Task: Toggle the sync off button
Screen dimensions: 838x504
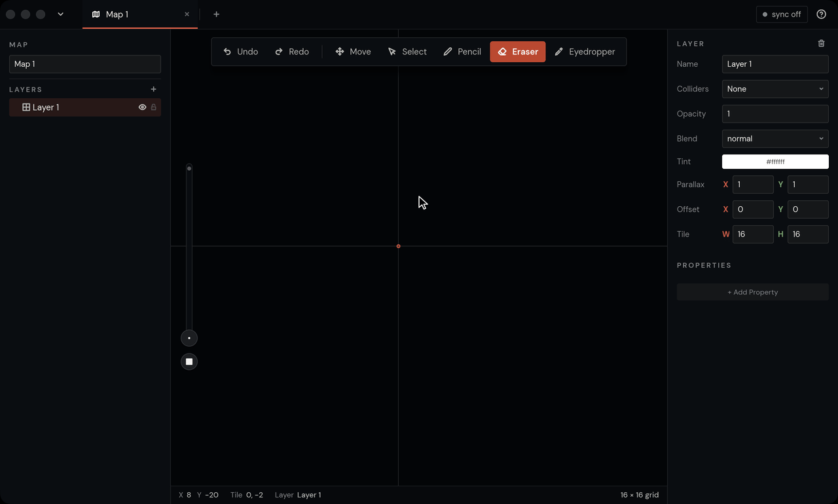Action: [x=782, y=14]
